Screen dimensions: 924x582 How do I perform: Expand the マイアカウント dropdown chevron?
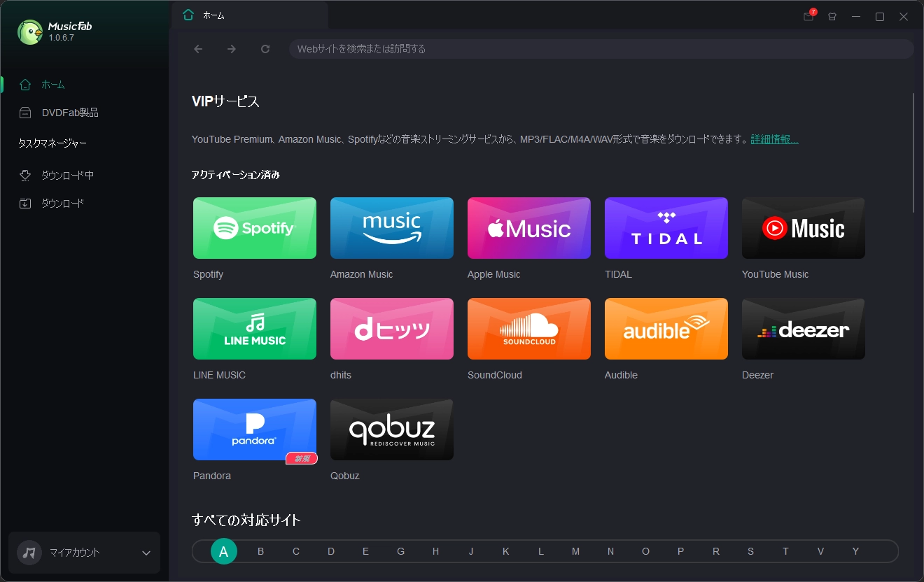(x=146, y=553)
